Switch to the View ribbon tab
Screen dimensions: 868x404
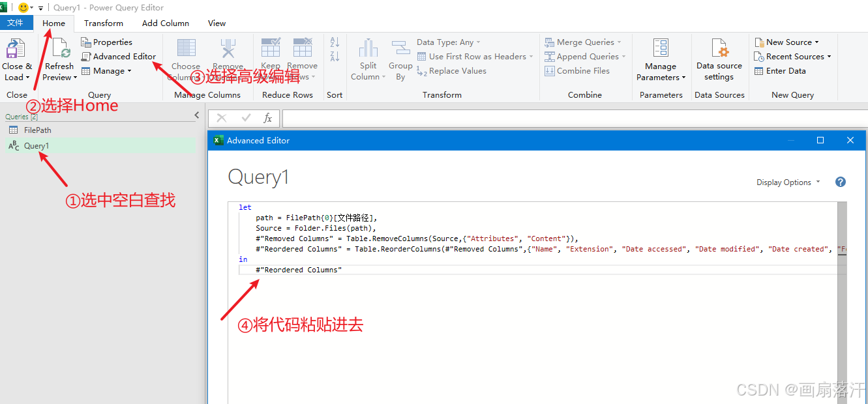point(217,23)
